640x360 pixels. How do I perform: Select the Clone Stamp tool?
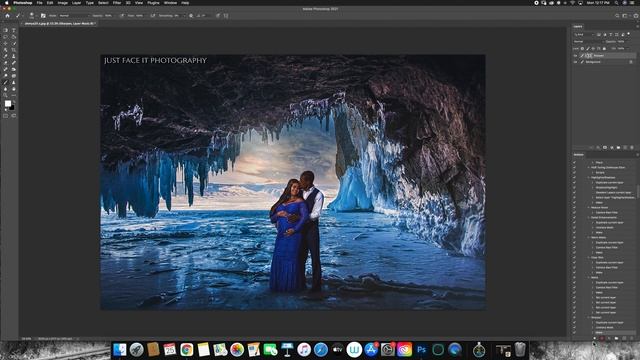pyautogui.click(x=14, y=56)
